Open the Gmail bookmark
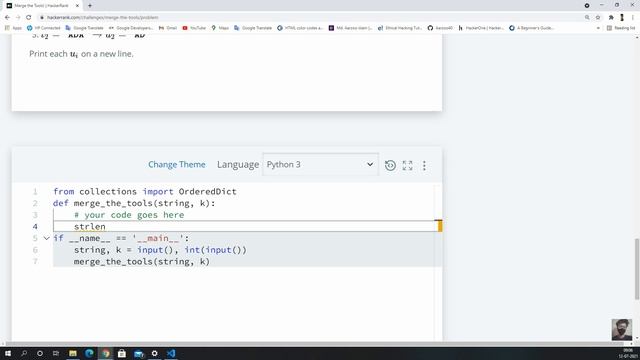 [x=168, y=28]
